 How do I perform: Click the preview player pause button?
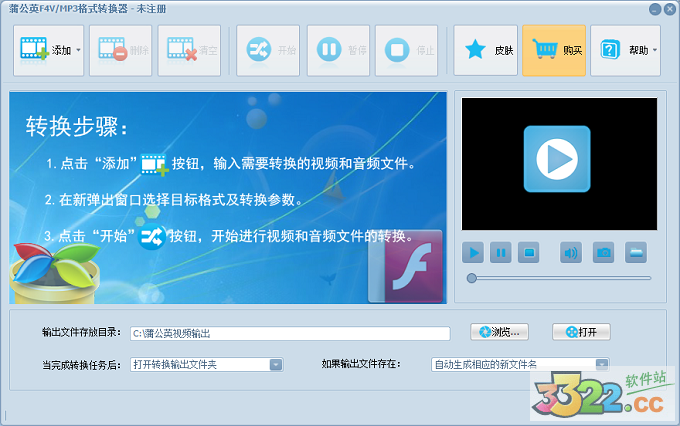(500, 252)
